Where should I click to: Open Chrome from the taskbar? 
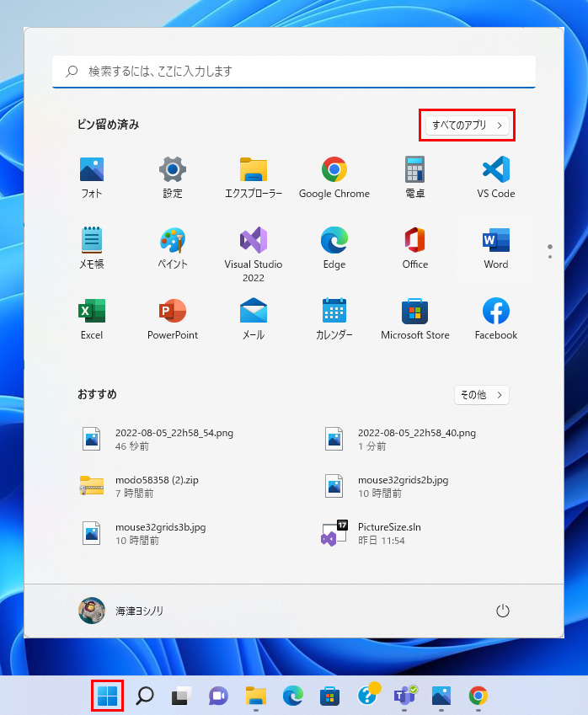click(478, 696)
